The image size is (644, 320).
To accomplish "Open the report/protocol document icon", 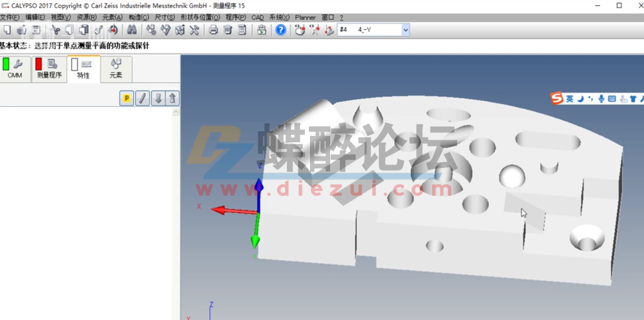I will click(x=242, y=30).
